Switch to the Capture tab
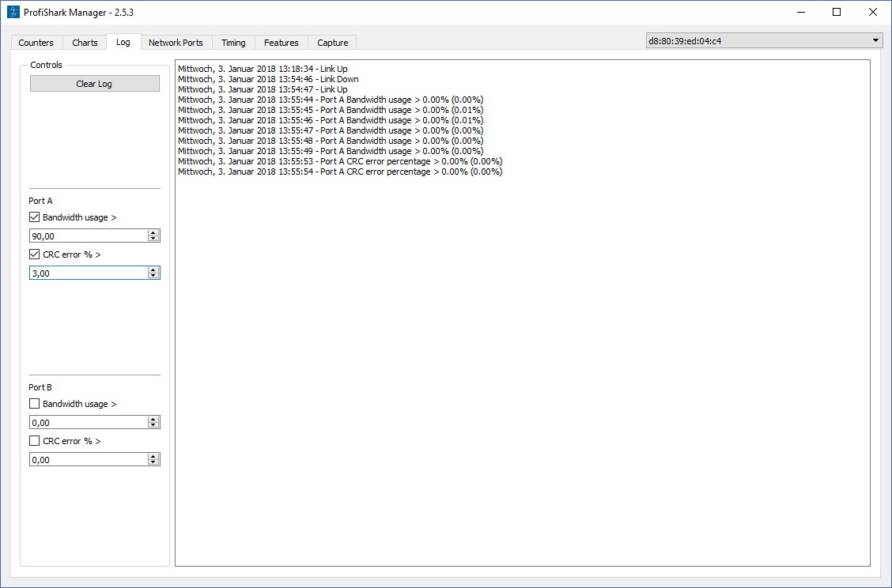Screen dimensions: 892x588 coord(332,43)
